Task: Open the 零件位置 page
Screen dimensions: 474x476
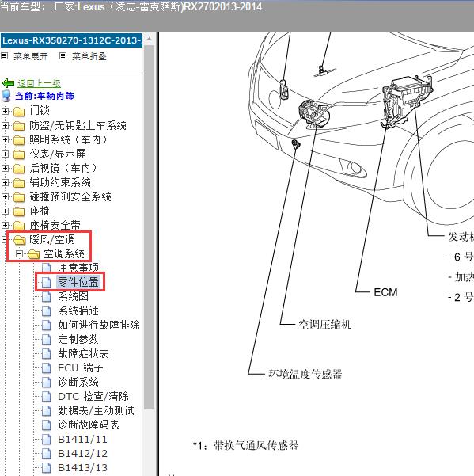Action: (78, 282)
